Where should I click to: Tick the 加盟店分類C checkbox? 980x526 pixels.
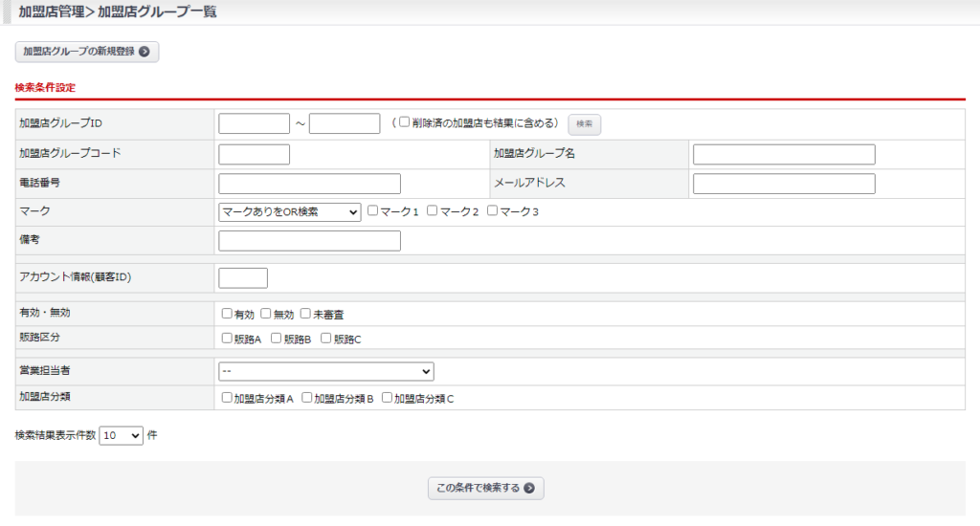tap(388, 398)
